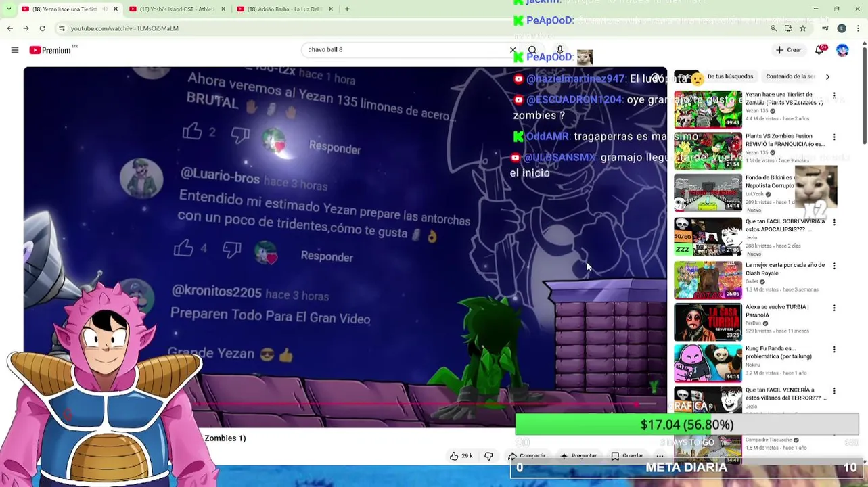Open options for Que tan FACIL SOBREVIVIRÍA video

[834, 222]
